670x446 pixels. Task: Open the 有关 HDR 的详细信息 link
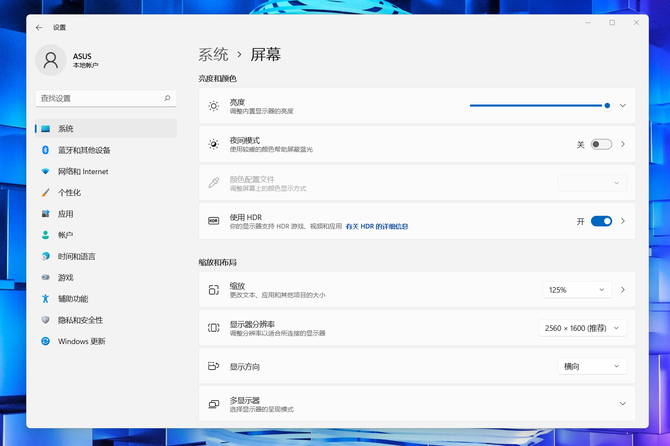pos(377,227)
